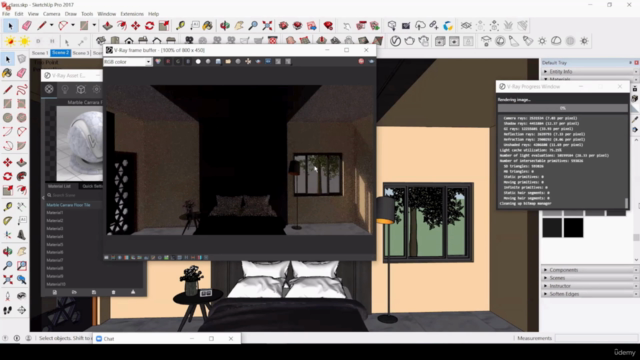Screen dimensions: 640x360
Task: Open the Camera menu
Action: click(x=51, y=14)
